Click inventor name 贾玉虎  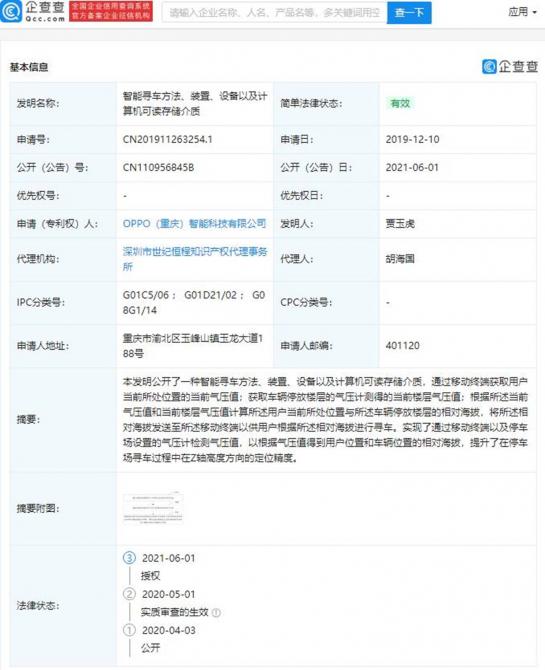400,223
